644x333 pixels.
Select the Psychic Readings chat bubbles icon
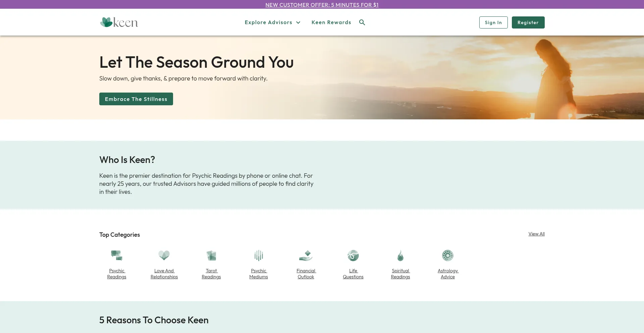coord(117,256)
